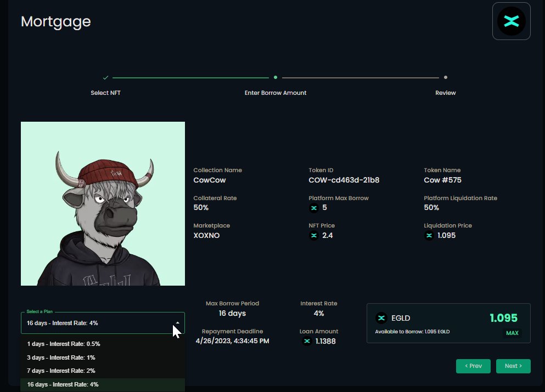Click Available to Borrow: 1.095 EGLD text

click(412, 332)
